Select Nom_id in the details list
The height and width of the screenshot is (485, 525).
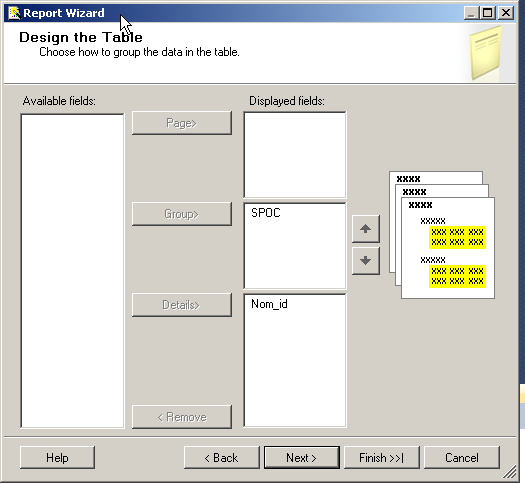[x=269, y=304]
